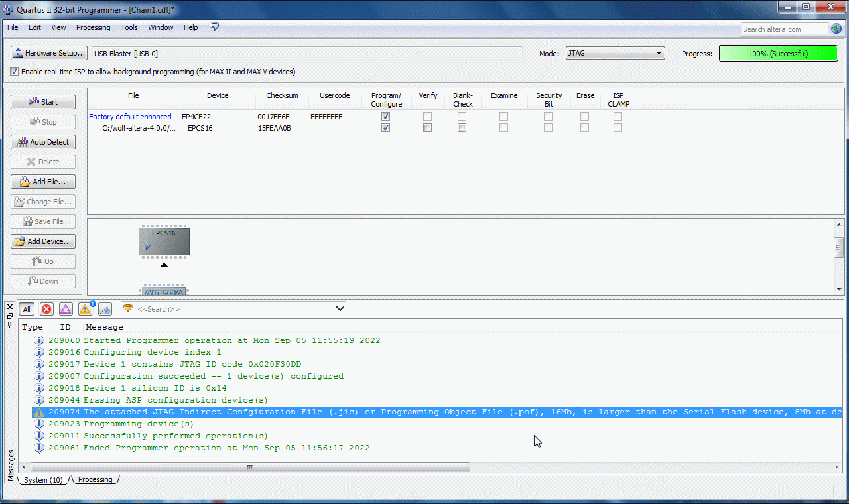Open the Processing menu
The image size is (849, 504).
pos(93,27)
